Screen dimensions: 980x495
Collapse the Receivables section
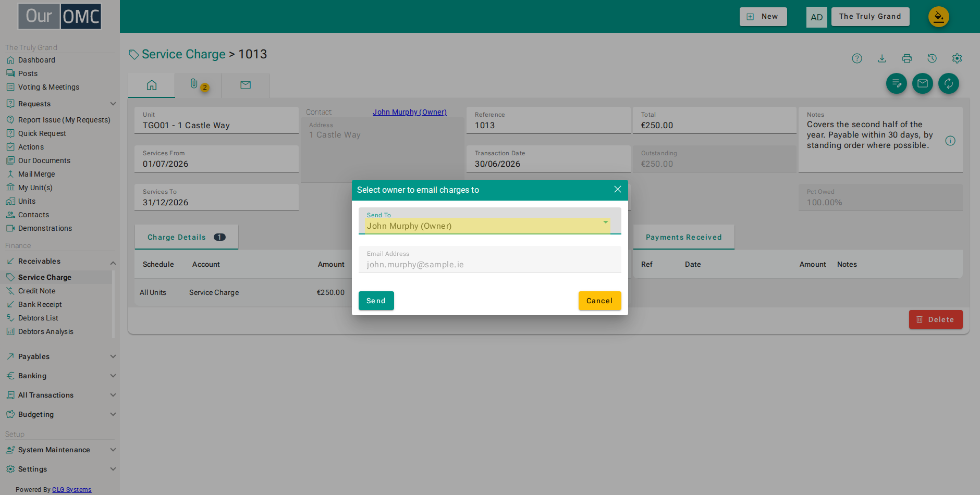[60, 261]
